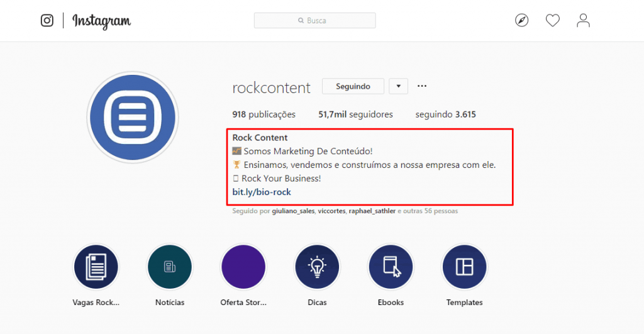Image resolution: width=644 pixels, height=334 pixels.
Task: Click the Notícias highlight label
Action: pyautogui.click(x=170, y=303)
